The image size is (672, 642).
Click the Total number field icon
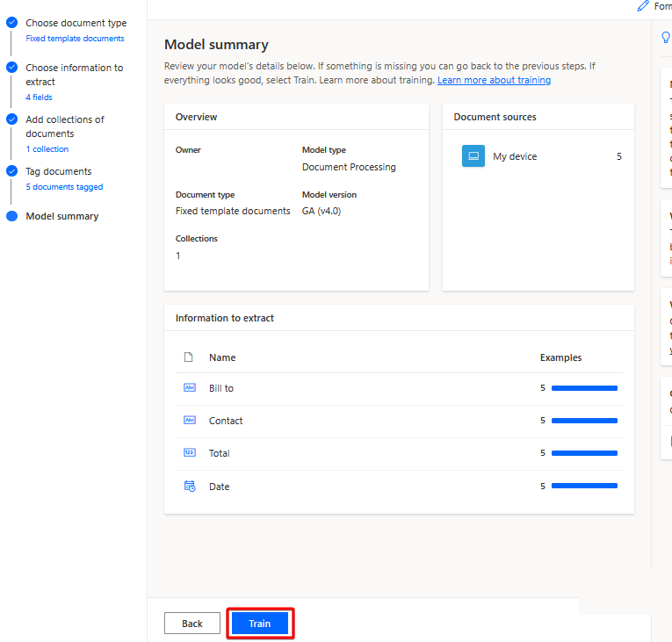point(190,453)
